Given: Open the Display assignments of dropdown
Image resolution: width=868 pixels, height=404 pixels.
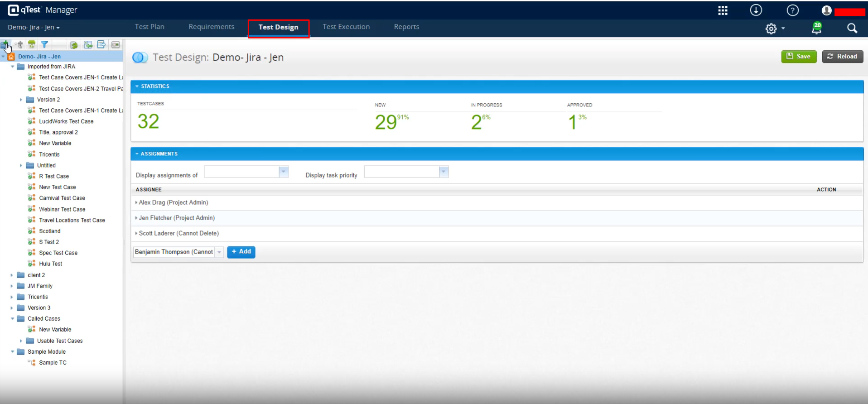Looking at the screenshot, I should (284, 172).
